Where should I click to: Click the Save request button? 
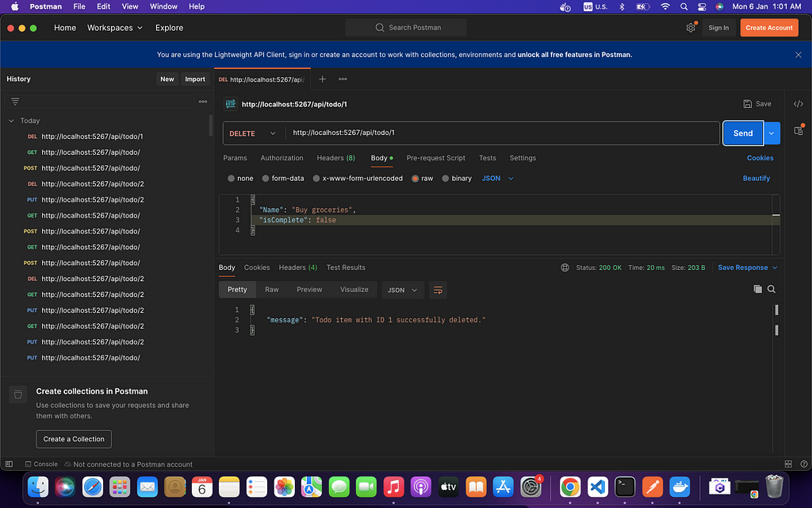pos(757,104)
